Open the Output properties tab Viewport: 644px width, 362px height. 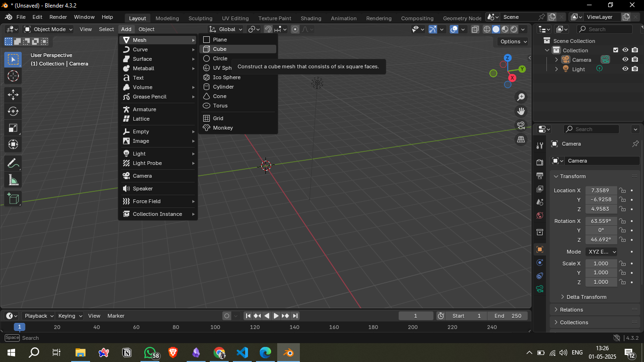coord(540,176)
